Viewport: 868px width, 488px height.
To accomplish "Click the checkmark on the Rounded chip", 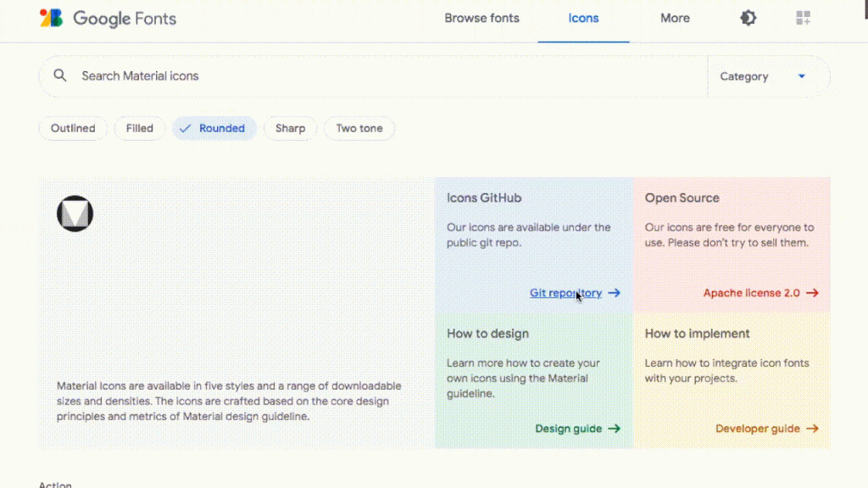I will (185, 129).
